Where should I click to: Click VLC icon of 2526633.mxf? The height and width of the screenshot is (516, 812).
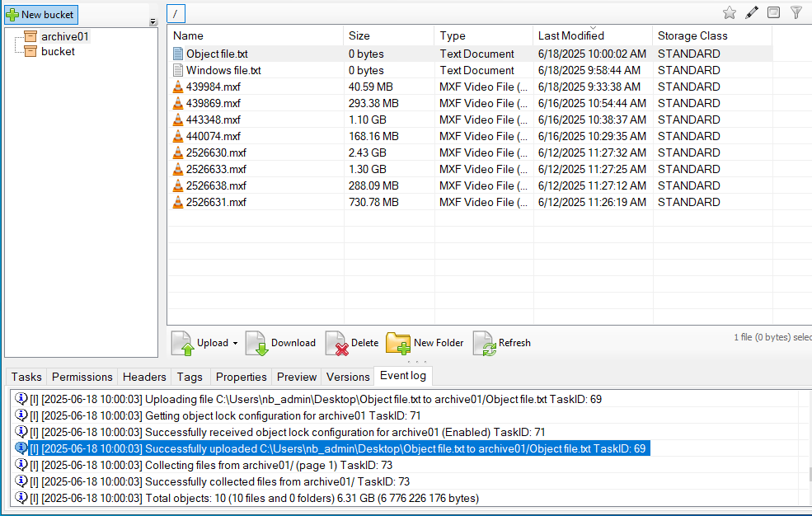click(x=177, y=169)
